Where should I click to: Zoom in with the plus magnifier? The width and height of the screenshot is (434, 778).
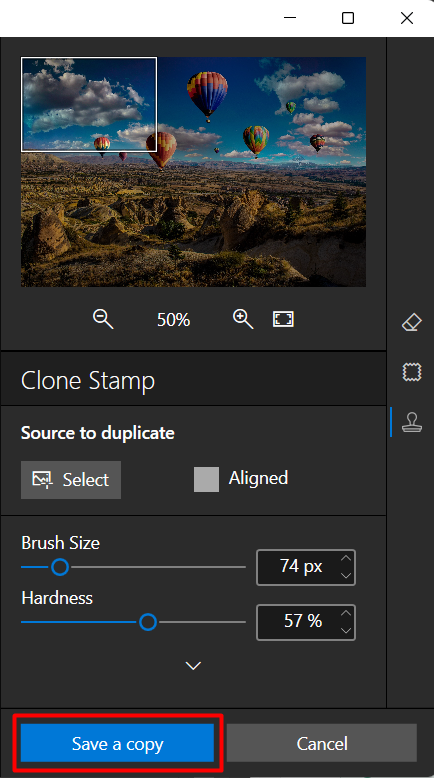click(243, 319)
